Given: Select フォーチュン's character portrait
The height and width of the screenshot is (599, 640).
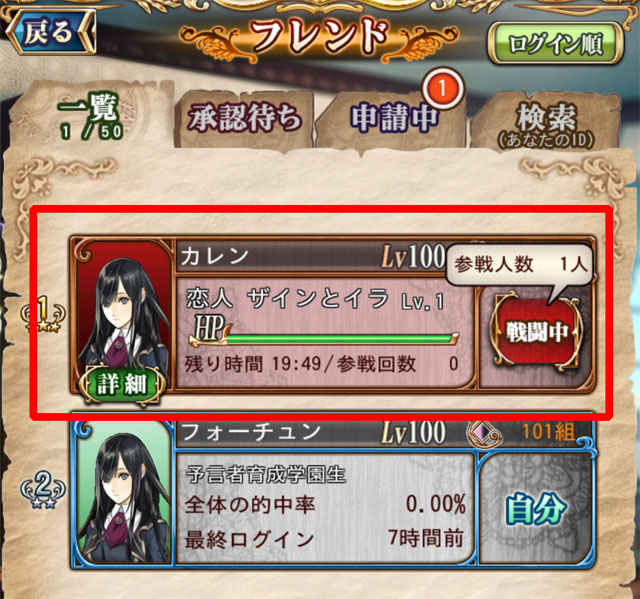Looking at the screenshot, I should pos(124,492).
